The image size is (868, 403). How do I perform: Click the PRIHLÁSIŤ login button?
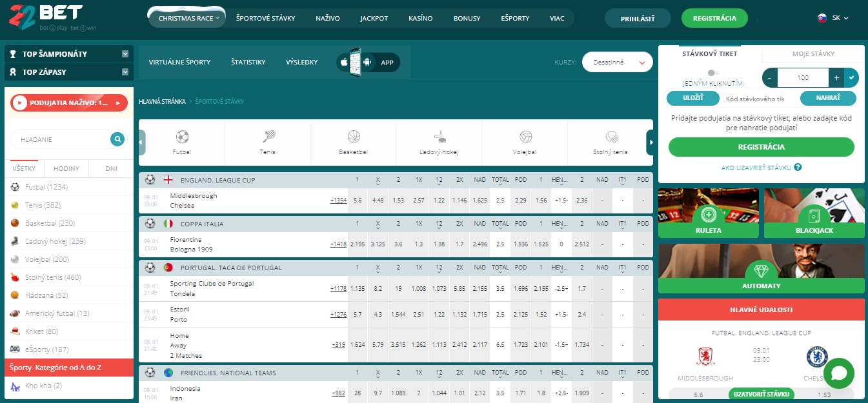tap(638, 18)
